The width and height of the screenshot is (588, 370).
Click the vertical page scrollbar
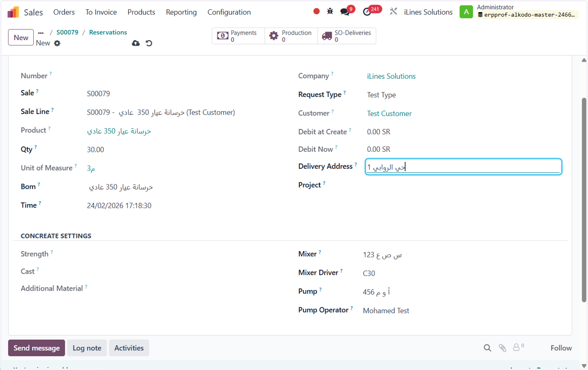pyautogui.click(x=584, y=200)
